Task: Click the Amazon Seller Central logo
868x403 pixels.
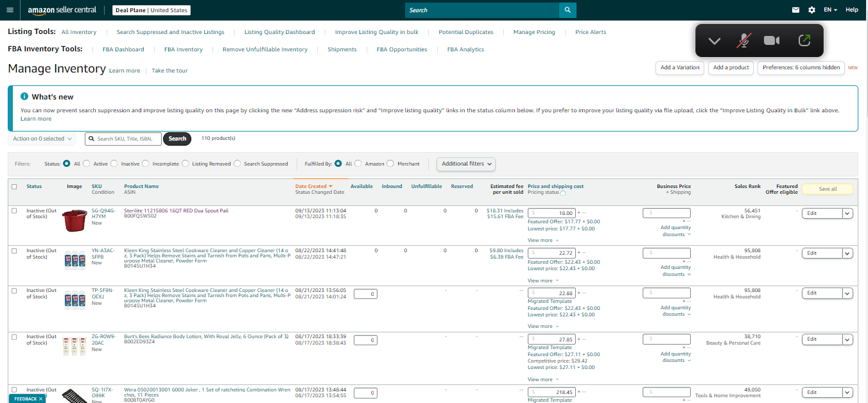Action: [62, 10]
